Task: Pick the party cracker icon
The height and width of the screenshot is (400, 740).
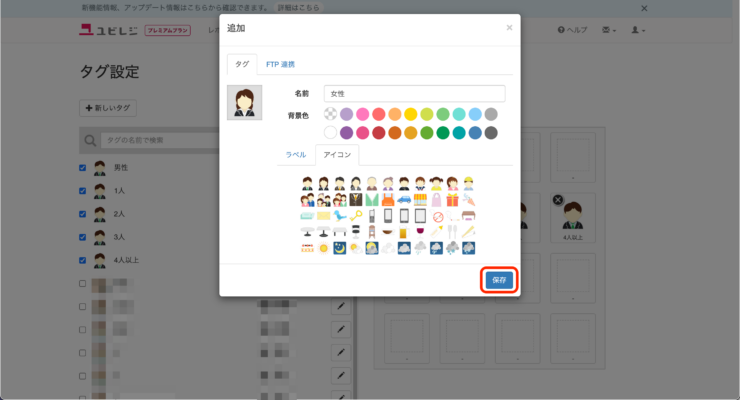Action: pos(468,200)
